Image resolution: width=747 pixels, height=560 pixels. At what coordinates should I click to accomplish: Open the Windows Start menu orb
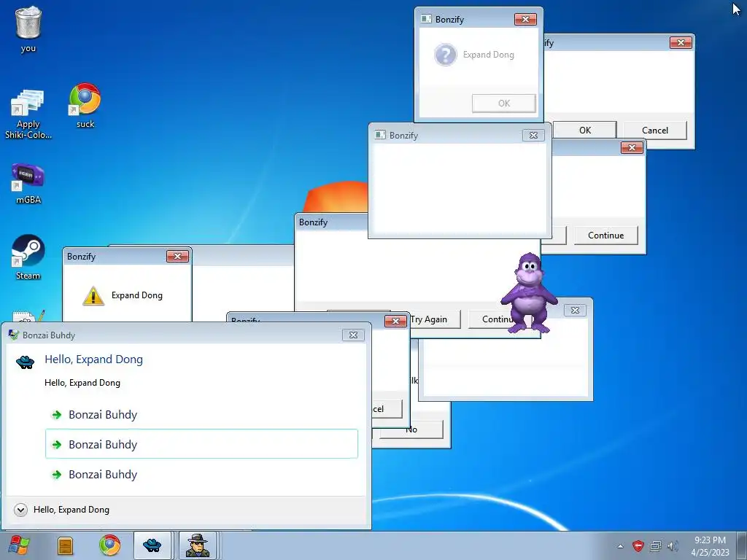point(18,545)
